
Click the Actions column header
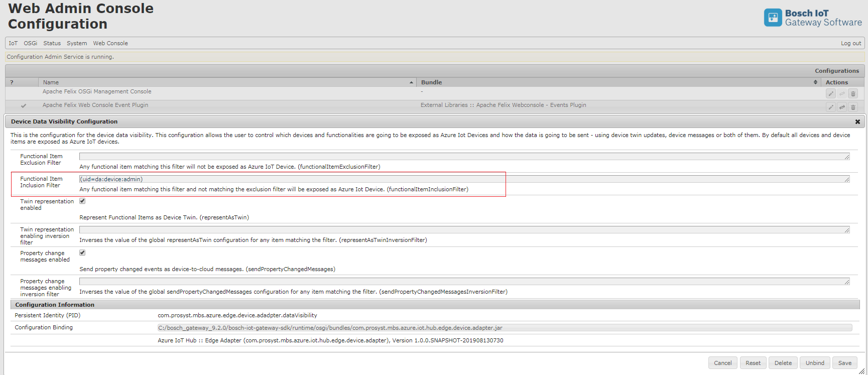click(x=842, y=82)
